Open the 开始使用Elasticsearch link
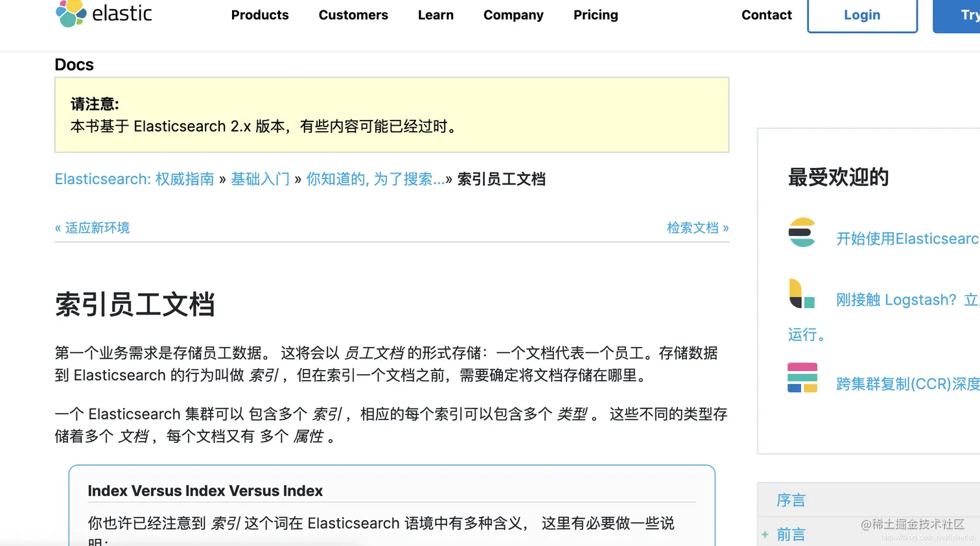 point(907,239)
